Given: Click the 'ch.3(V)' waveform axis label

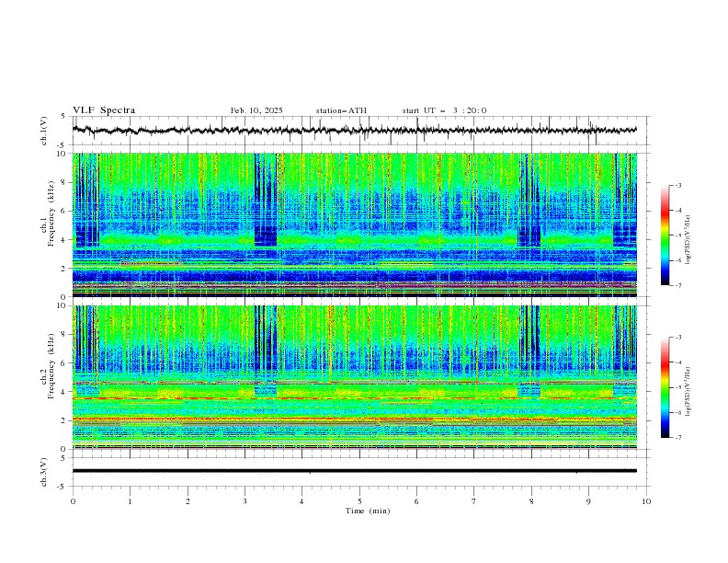Looking at the screenshot, I should [x=44, y=472].
